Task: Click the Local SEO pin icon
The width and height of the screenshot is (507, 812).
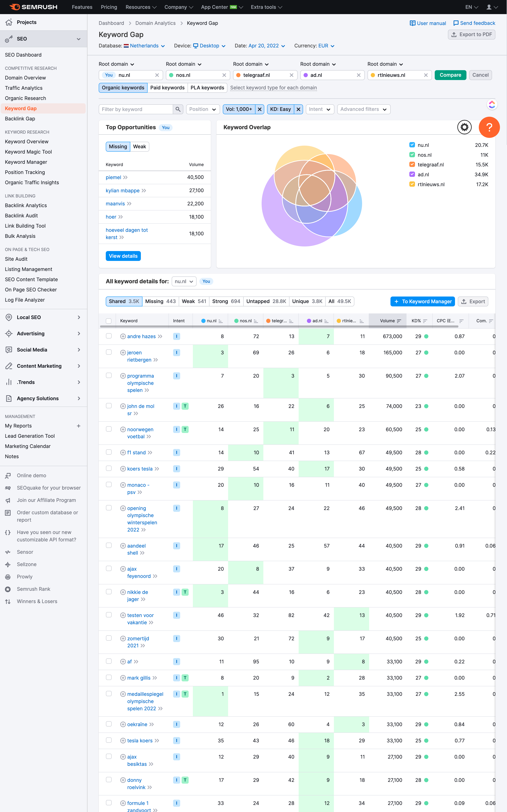Action: click(x=9, y=317)
